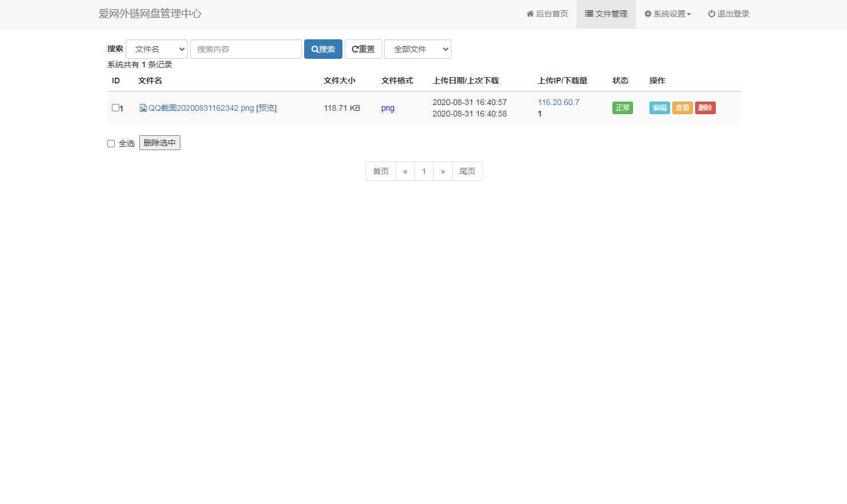Click the power icon beside 退出登录

point(711,14)
